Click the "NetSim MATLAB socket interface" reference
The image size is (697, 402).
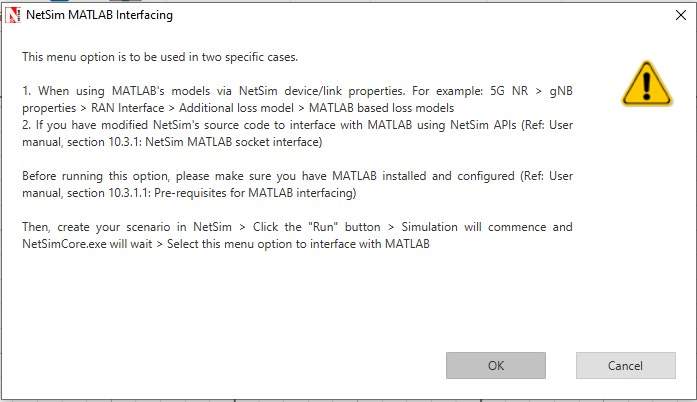pos(232,142)
